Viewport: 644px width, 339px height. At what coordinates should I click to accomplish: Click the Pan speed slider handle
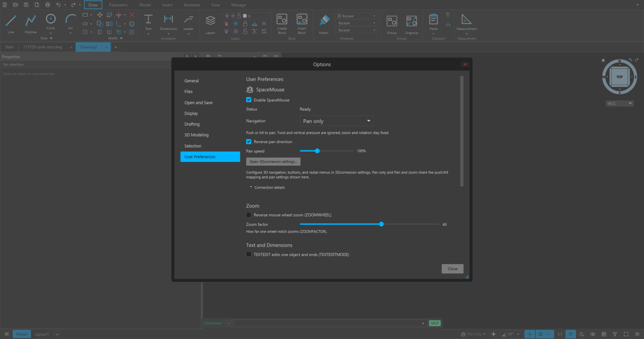click(x=317, y=151)
